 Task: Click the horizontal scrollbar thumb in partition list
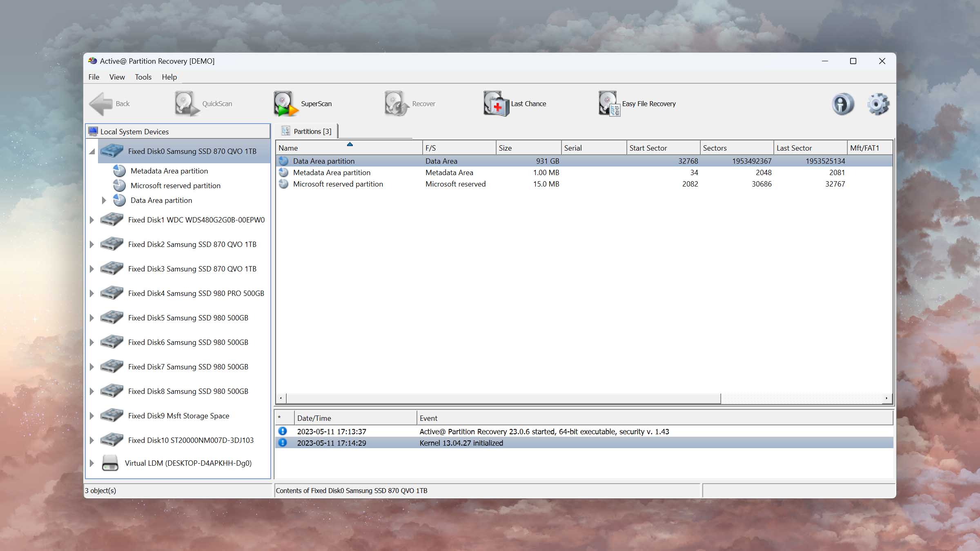pos(503,398)
